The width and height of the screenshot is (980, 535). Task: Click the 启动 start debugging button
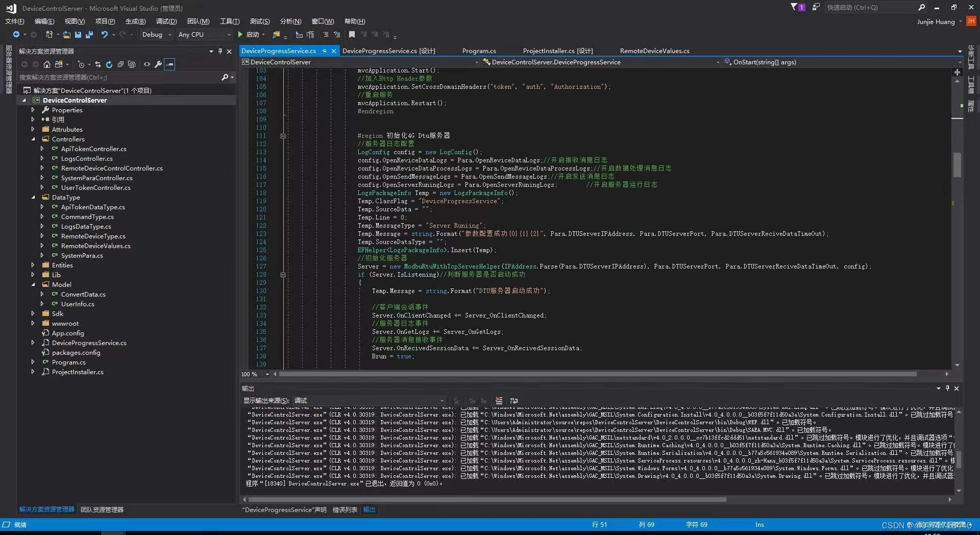(x=249, y=35)
